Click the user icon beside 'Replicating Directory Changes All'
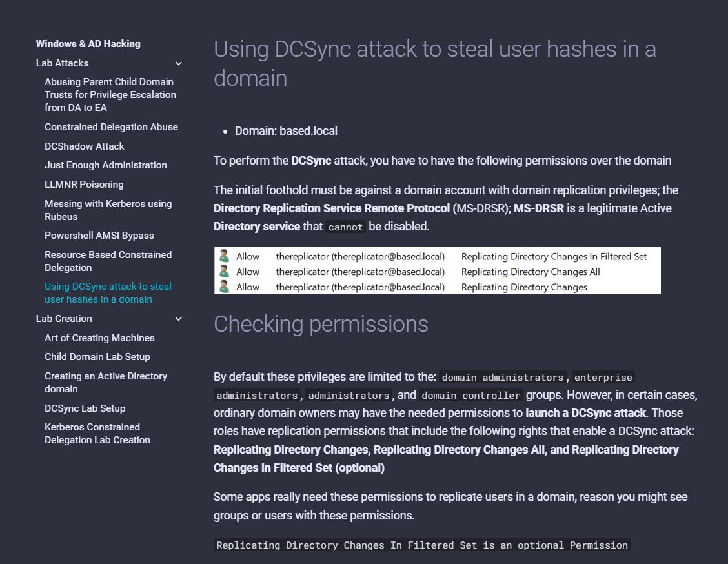 point(224,271)
